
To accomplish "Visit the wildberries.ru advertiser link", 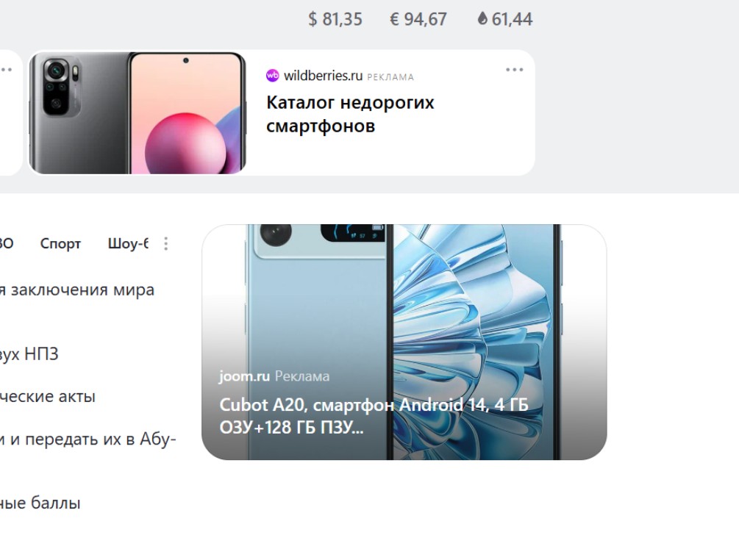I will coord(324,76).
